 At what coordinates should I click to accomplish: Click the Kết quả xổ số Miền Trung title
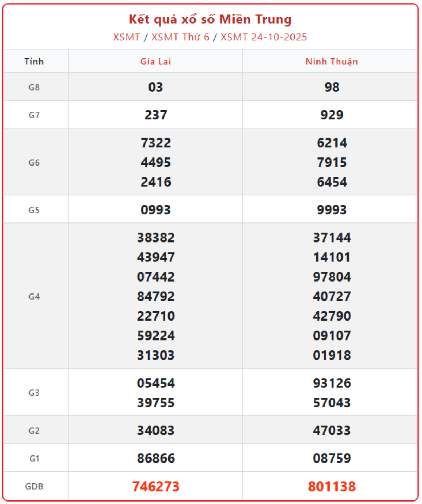210,19
